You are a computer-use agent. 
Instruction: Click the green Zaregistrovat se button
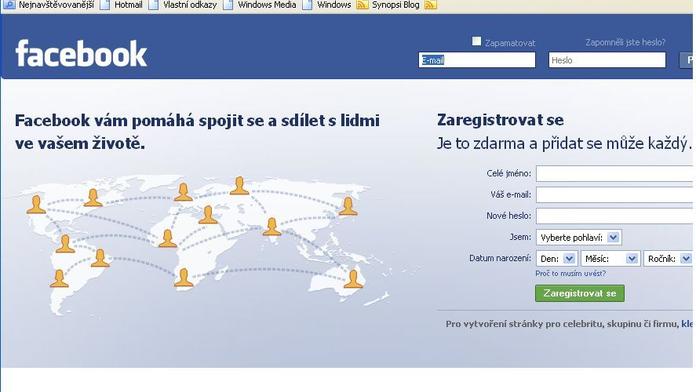580,293
